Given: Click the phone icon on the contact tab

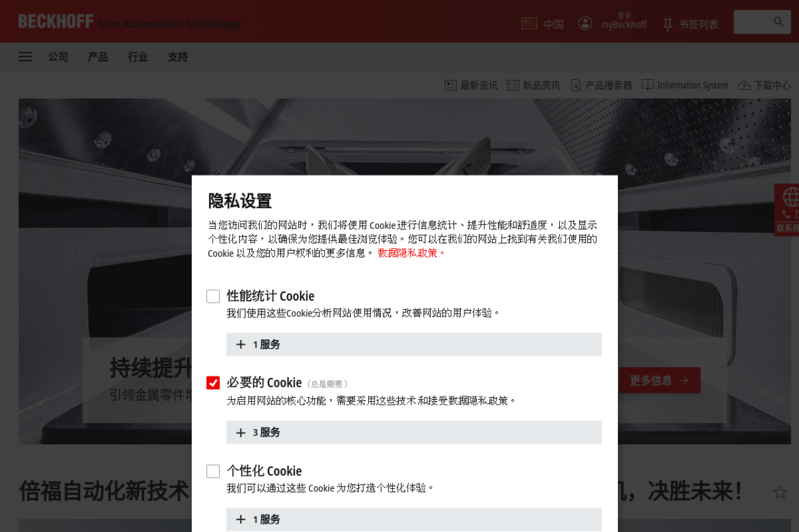Looking at the screenshot, I should point(785,214).
